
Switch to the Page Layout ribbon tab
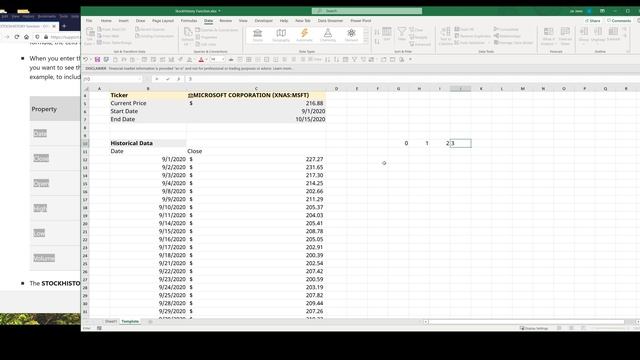(163, 20)
